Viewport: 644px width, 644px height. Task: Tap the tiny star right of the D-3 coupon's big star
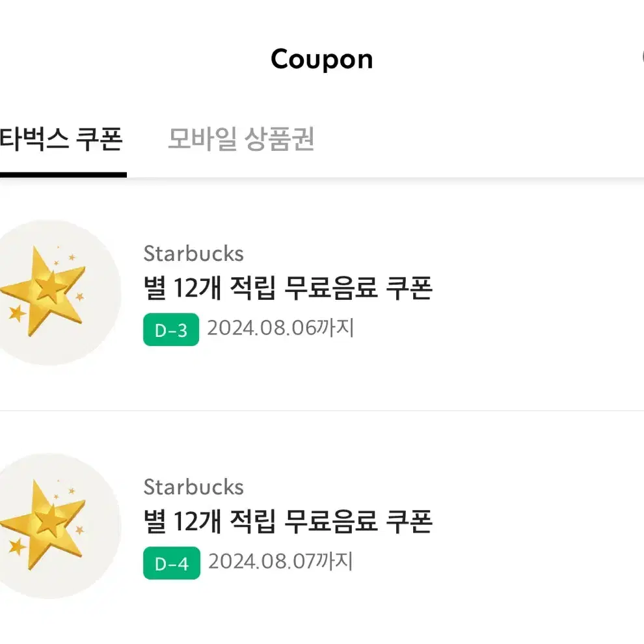79,296
